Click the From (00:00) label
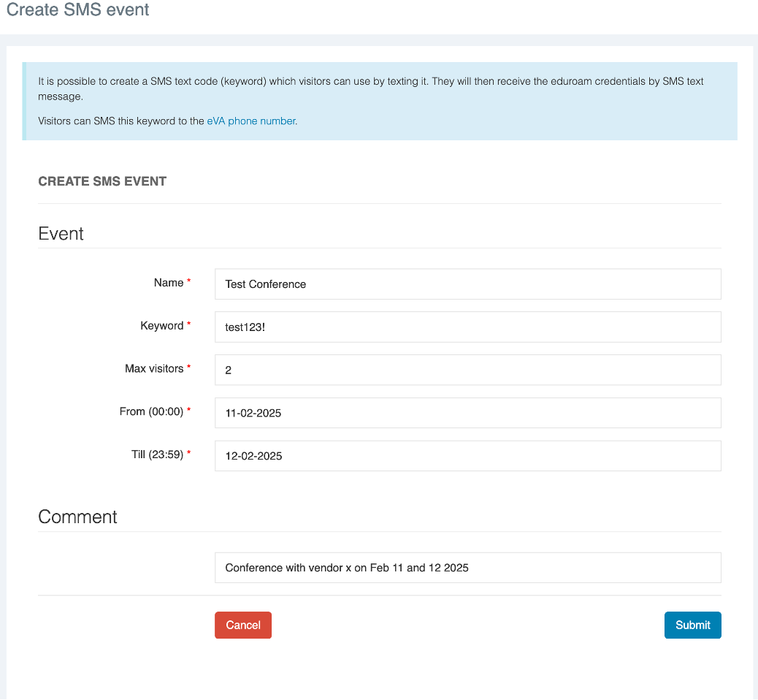Viewport: 758px width, 700px height. (151, 412)
